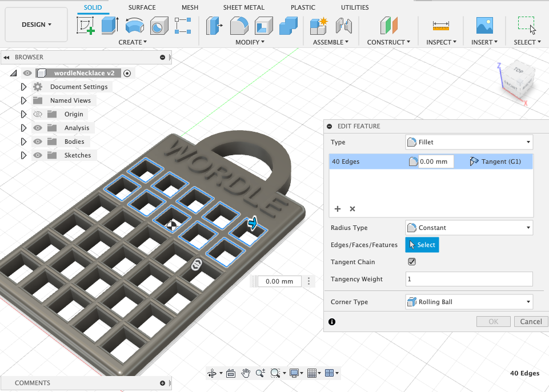This screenshot has height=392, width=549.
Task: Click the Window Select tool icon
Action: tap(527, 26)
